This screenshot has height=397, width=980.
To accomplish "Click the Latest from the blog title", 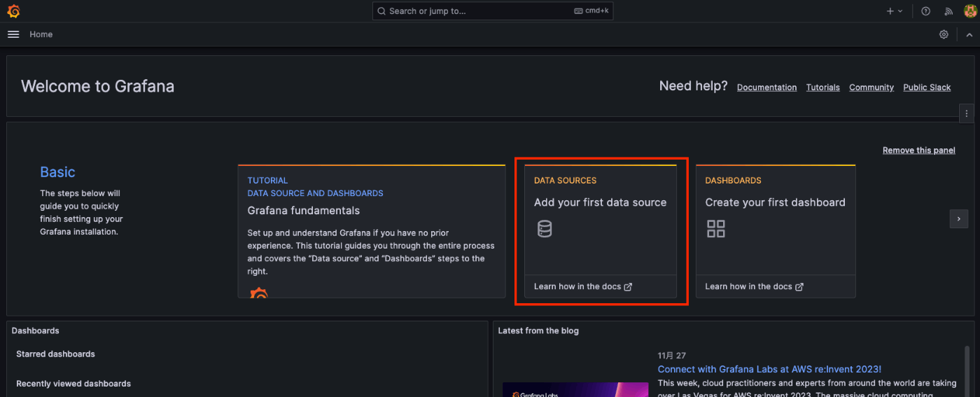I will 538,330.
